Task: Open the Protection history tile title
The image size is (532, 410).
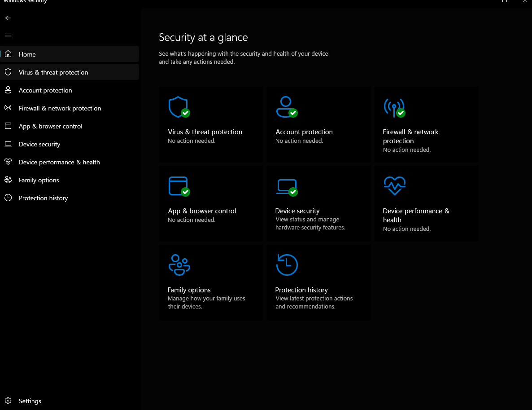Action: tap(301, 290)
